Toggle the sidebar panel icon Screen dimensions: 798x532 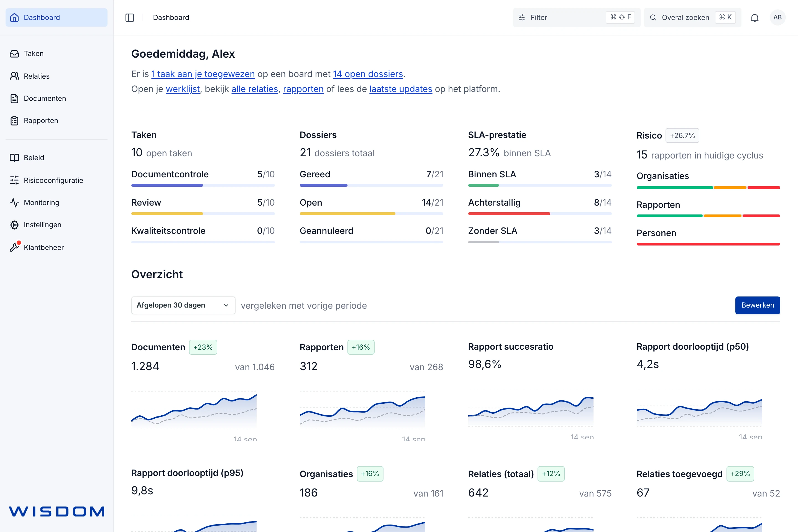click(x=130, y=18)
